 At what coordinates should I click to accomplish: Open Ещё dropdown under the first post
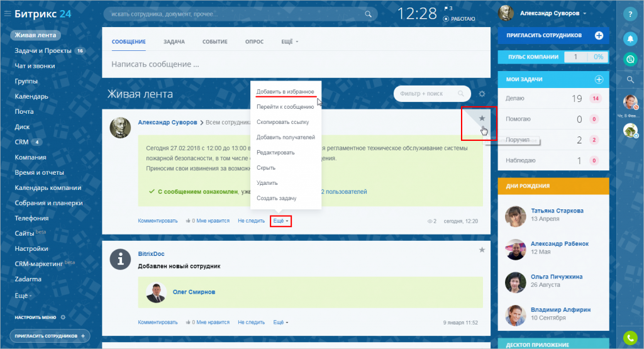(x=281, y=221)
